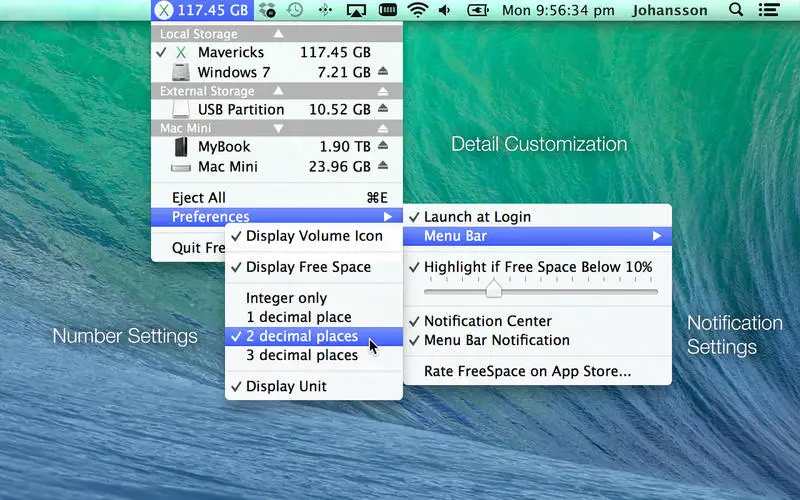Click the Dropbox icon in the menu bar

267,10
